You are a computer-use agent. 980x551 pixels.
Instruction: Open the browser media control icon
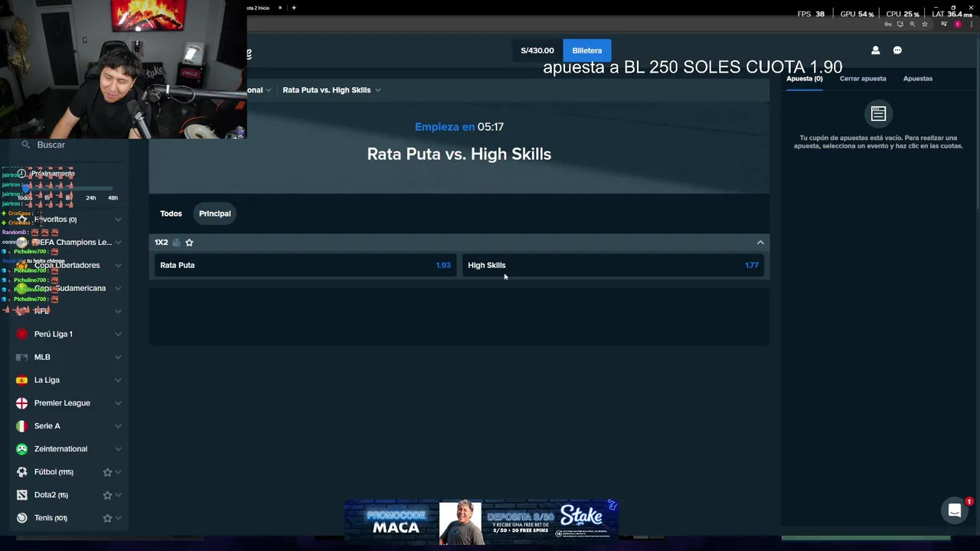tap(945, 24)
